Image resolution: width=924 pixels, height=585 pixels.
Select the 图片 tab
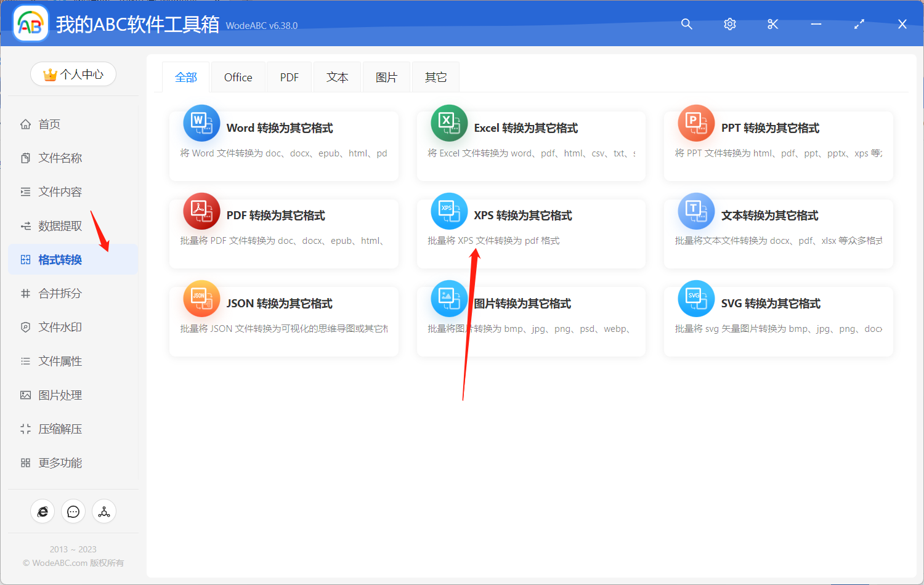[x=386, y=76]
